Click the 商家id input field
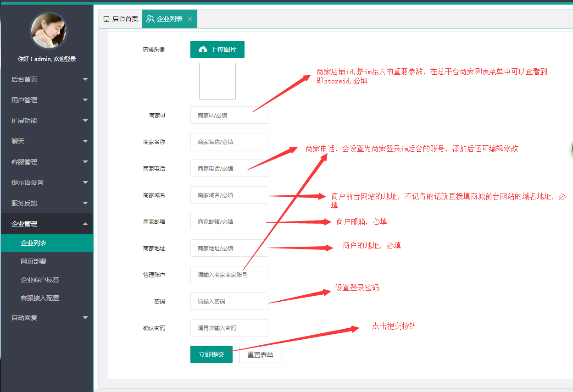573x392 pixels. point(229,115)
